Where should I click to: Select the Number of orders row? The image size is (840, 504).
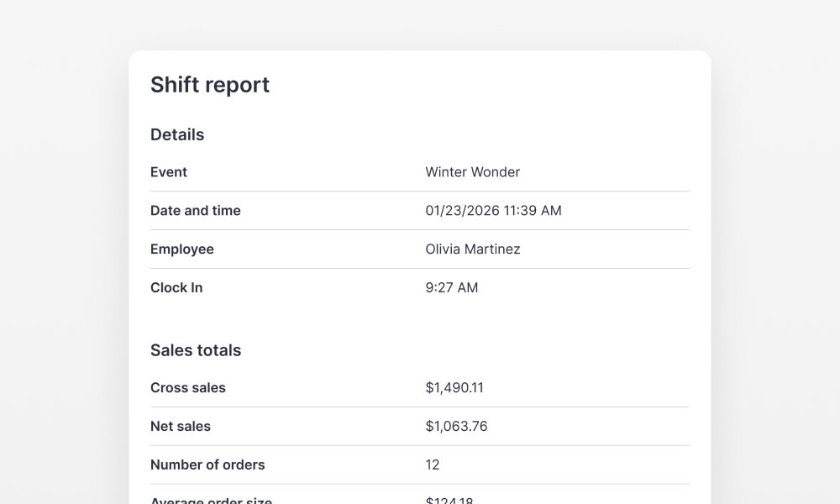click(207, 465)
